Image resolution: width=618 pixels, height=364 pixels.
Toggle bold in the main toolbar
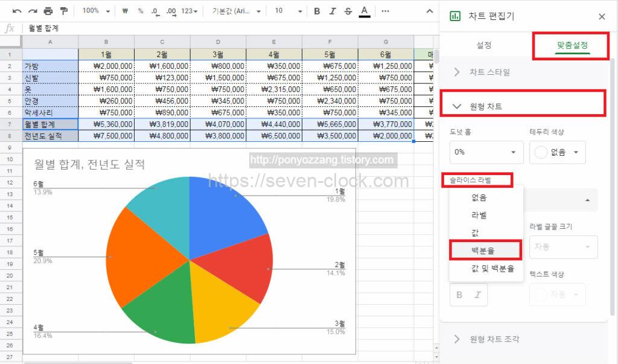pos(317,11)
